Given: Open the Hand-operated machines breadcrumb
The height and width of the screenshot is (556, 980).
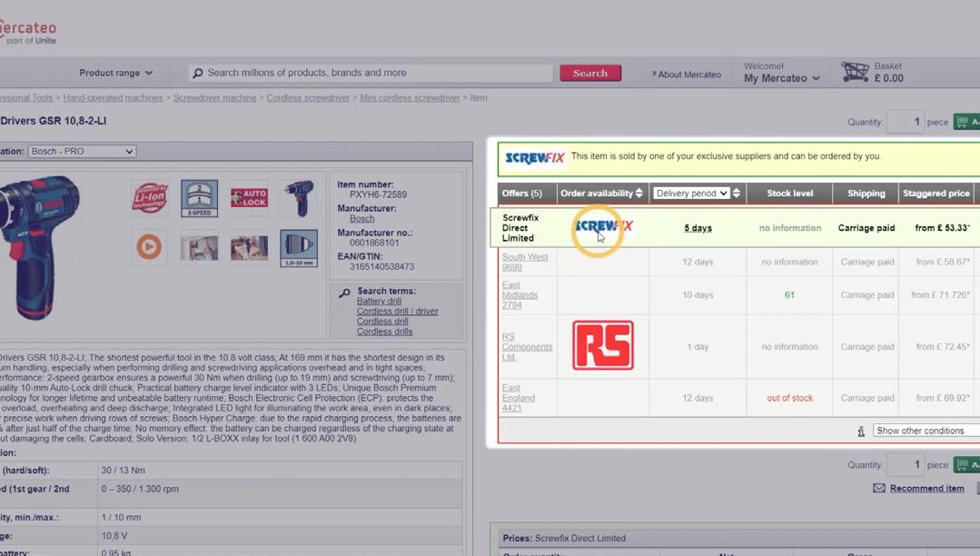Looking at the screenshot, I should pyautogui.click(x=113, y=97).
